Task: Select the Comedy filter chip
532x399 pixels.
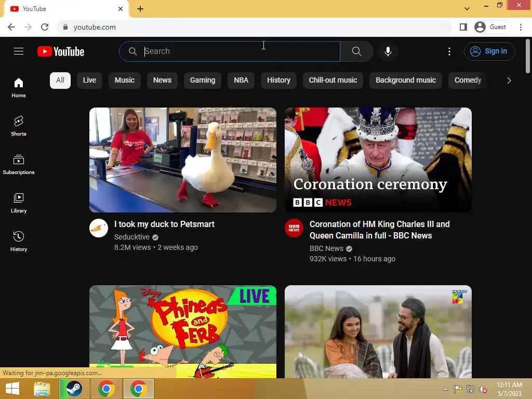Action: point(468,81)
